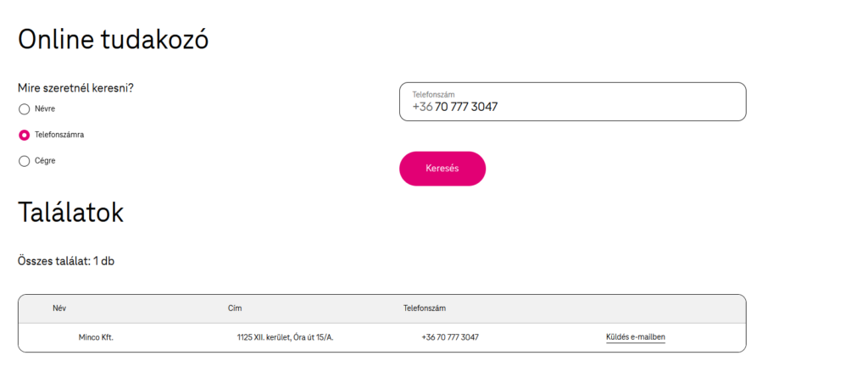The height and width of the screenshot is (372, 868).
Task: Click the Összes találat: 1 db text
Action: pos(66,261)
